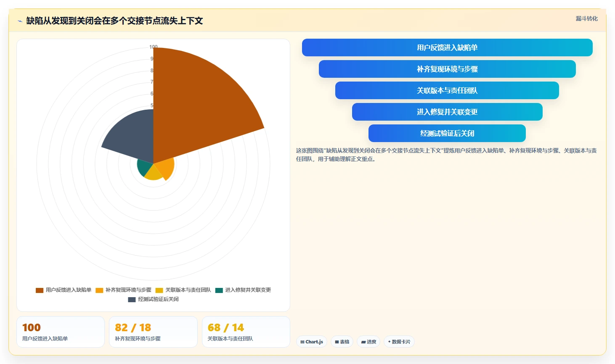Toggle legend color box for 进入修复并关联变更

[x=219, y=290]
